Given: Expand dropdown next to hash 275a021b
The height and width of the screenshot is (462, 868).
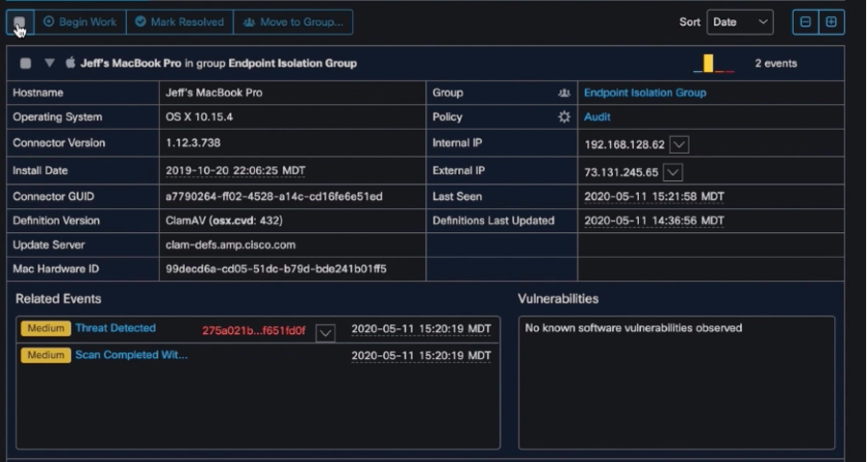Looking at the screenshot, I should (x=325, y=333).
